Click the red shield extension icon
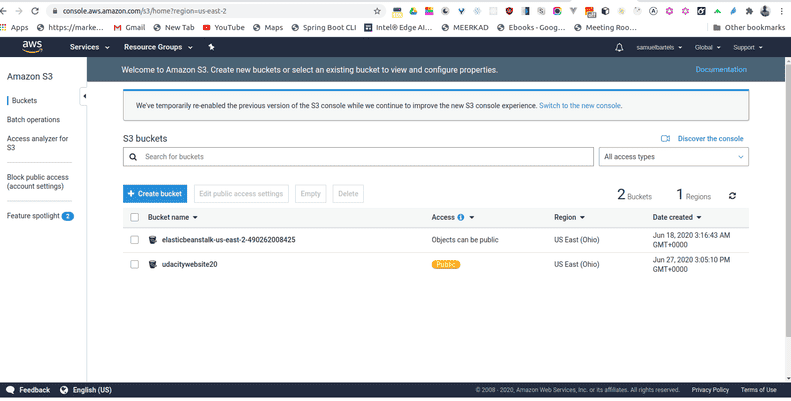This screenshot has height=401, width=791. click(x=509, y=11)
